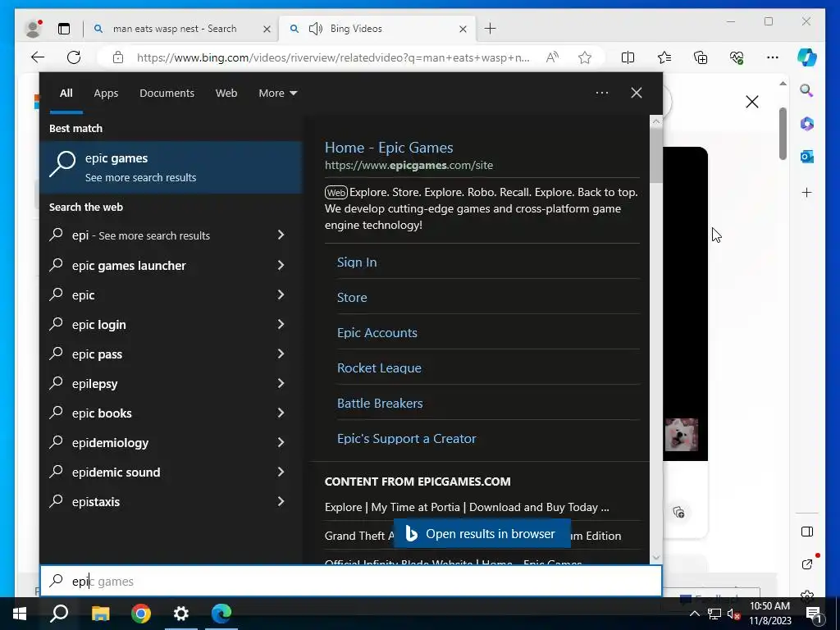Open notification center icon
840x630 pixels.
point(814,614)
